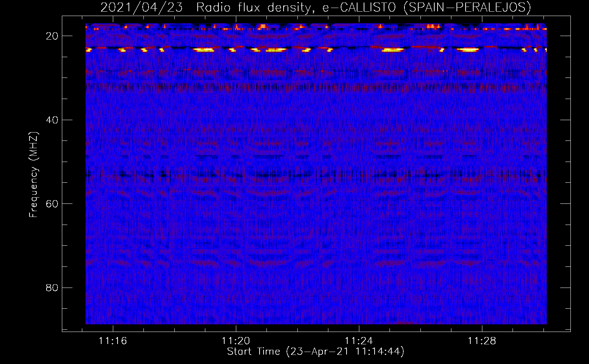Click the time tick label '11:24'
Screen dimensions: 589x364
[359, 341]
